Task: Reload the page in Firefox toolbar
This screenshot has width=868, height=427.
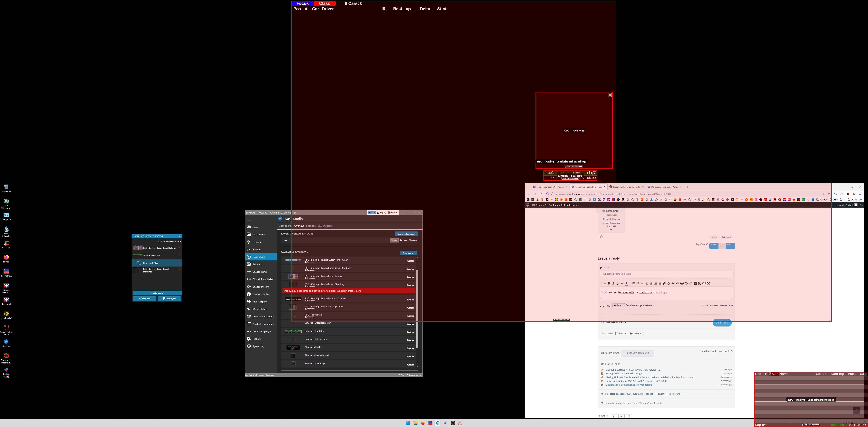Action: point(541,194)
